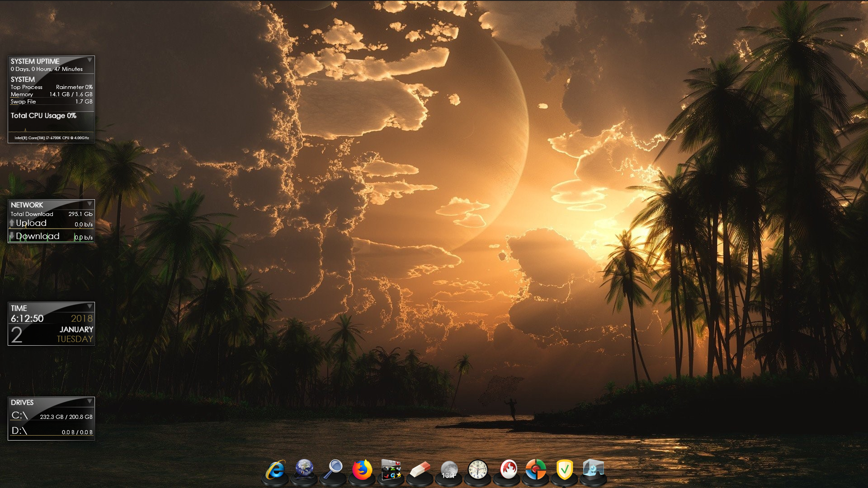Open the yellow shield checkmark icon

click(x=564, y=470)
